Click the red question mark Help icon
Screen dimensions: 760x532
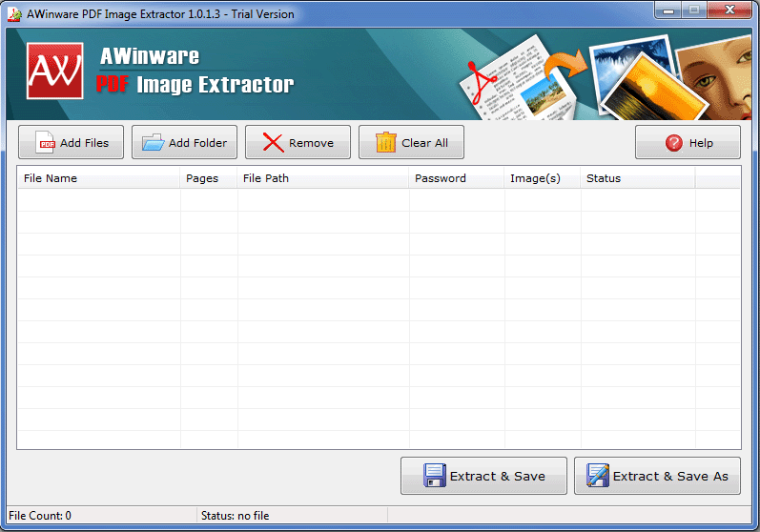pyautogui.click(x=673, y=143)
